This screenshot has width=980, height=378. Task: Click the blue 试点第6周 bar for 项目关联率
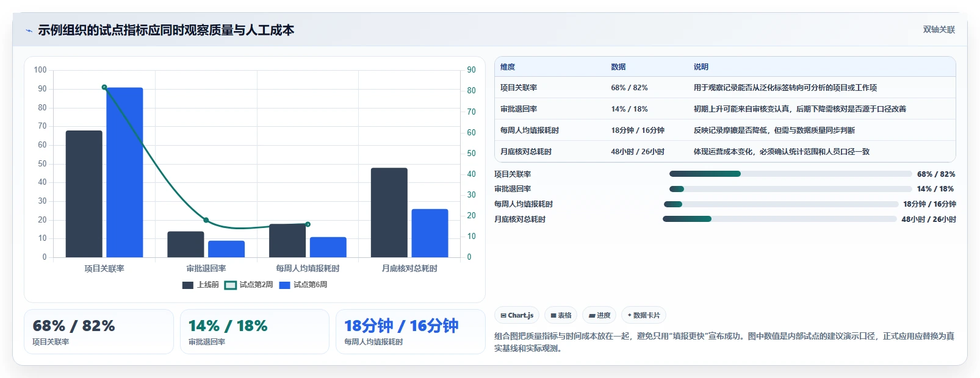click(x=124, y=173)
